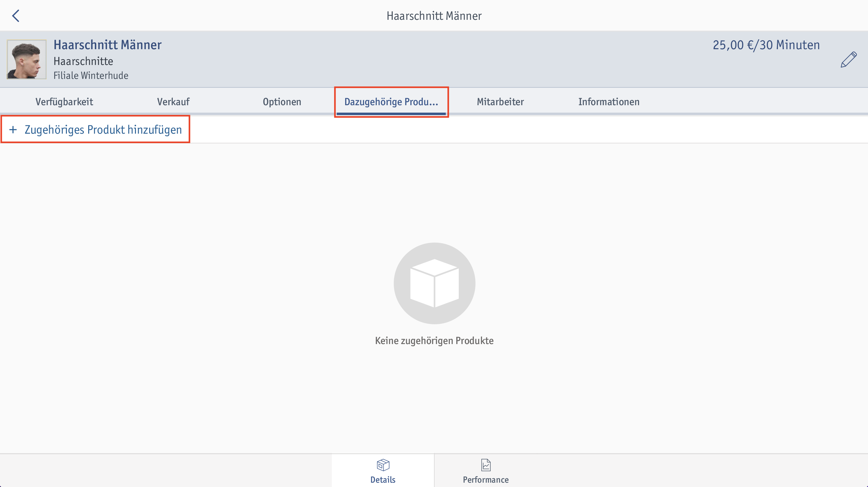
Task: Toggle the Details bottom tab view
Action: 382,471
